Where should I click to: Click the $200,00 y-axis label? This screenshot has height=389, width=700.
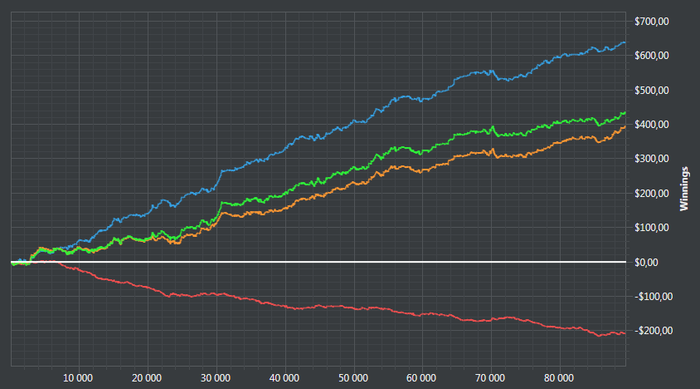[651, 193]
